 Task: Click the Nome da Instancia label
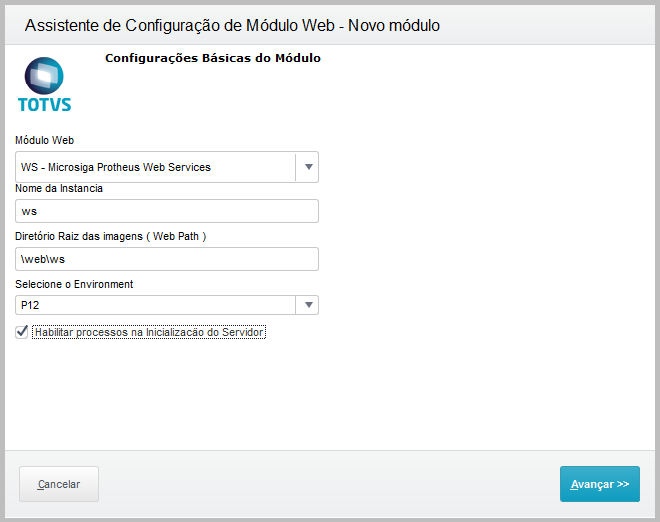[59, 188]
